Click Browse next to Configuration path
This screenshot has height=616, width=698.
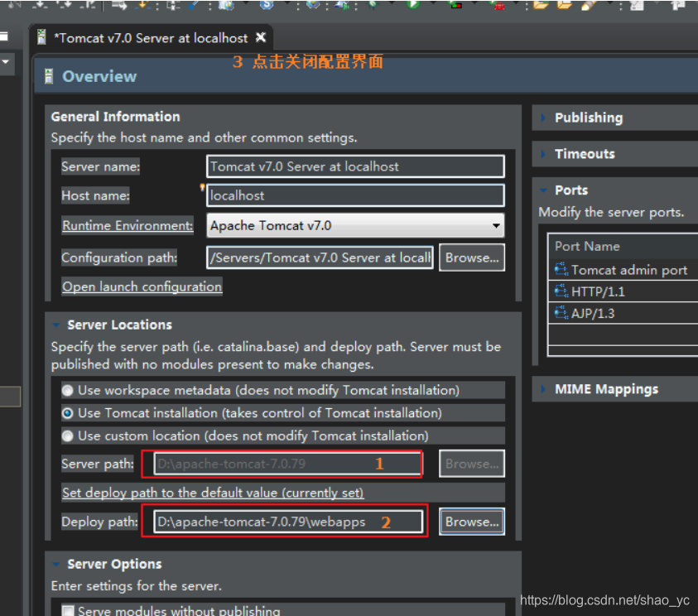472,257
